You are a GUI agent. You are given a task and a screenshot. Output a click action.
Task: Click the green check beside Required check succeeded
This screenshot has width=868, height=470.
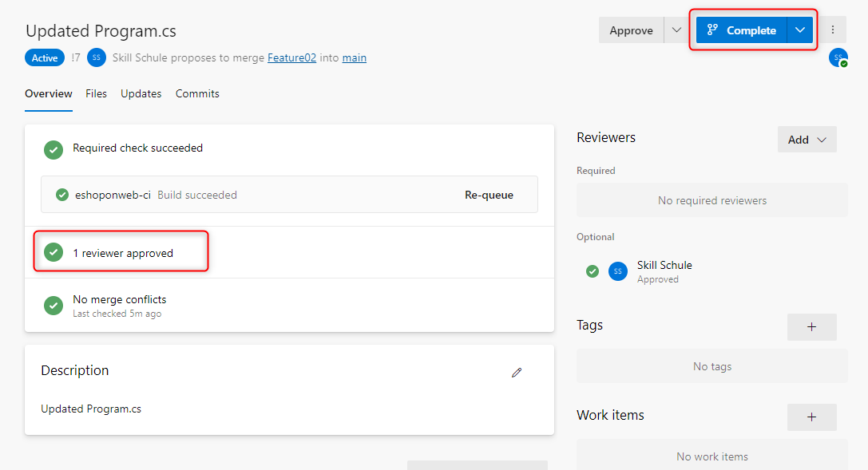click(54, 148)
